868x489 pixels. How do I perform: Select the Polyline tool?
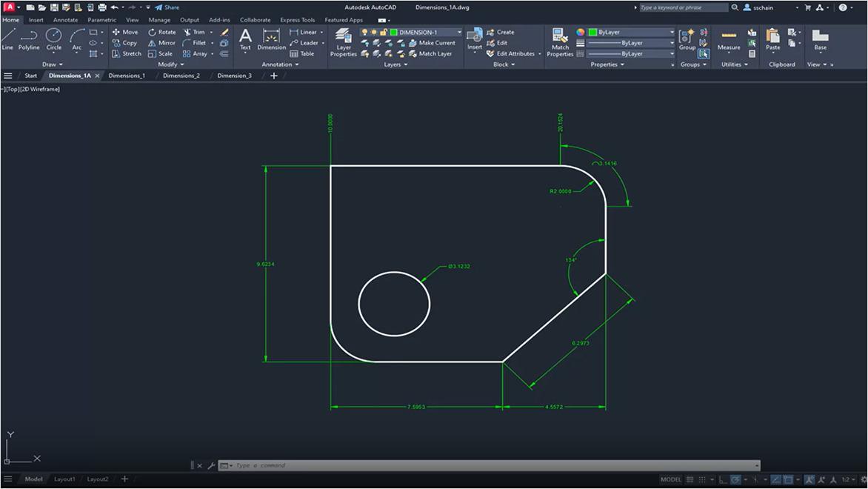pos(29,43)
